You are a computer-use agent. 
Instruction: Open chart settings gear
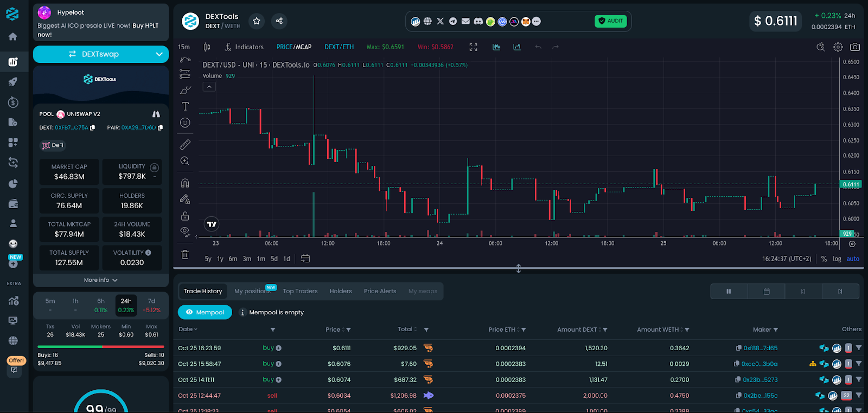[838, 47]
